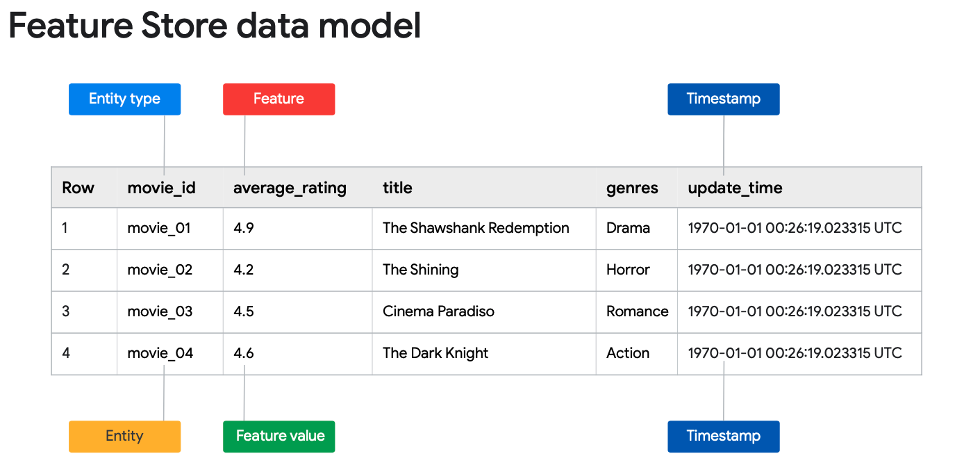Screen dimensions: 980x472
Task: Click the blue Entity type label
Action: (124, 99)
